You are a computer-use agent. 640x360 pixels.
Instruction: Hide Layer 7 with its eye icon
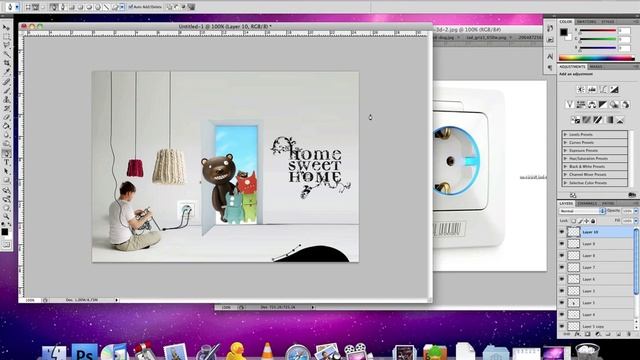(562, 267)
